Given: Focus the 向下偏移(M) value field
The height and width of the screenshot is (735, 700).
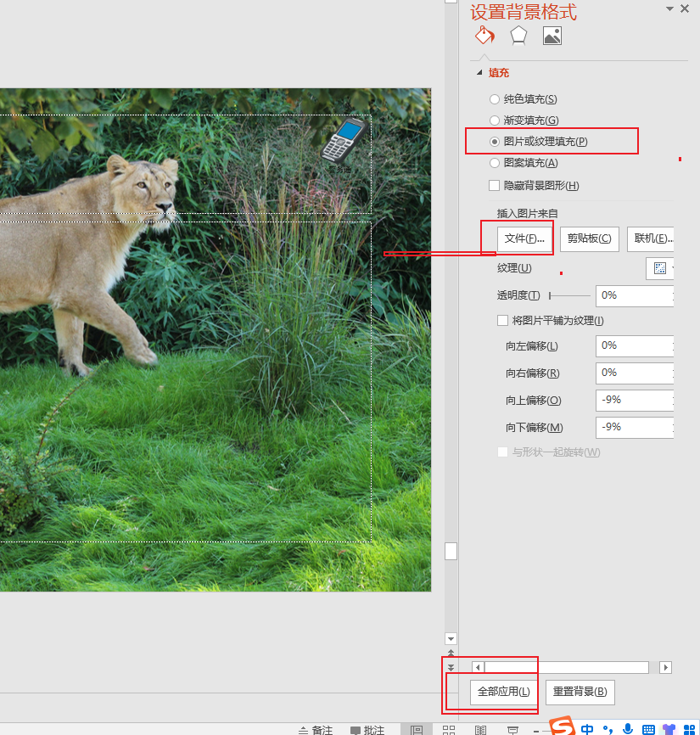Looking at the screenshot, I should pos(635,428).
